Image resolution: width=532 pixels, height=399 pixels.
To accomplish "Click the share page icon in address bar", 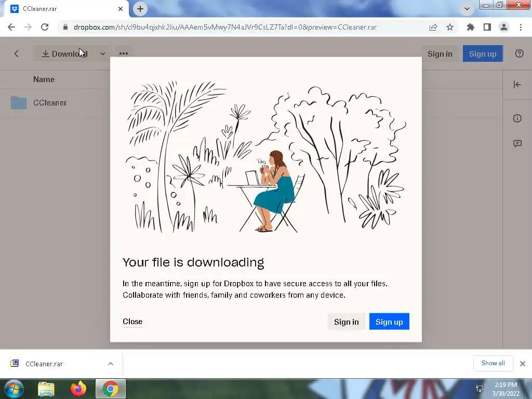I will (x=433, y=27).
